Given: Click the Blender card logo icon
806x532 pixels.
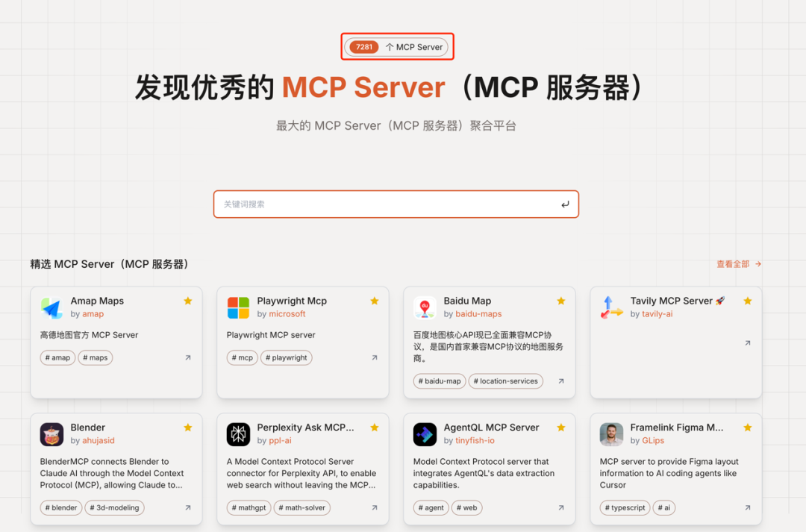Looking at the screenshot, I should [x=52, y=434].
